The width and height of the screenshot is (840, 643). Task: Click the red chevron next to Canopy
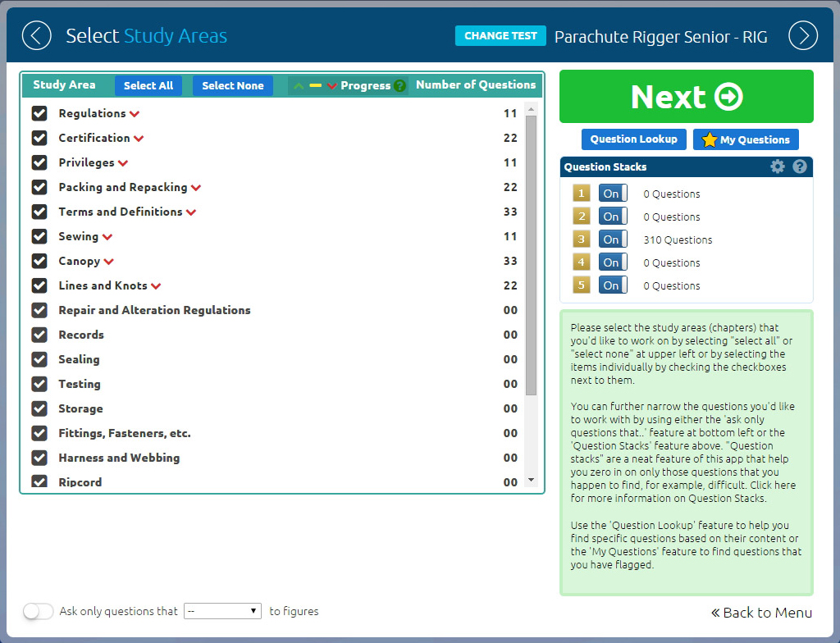[109, 262]
